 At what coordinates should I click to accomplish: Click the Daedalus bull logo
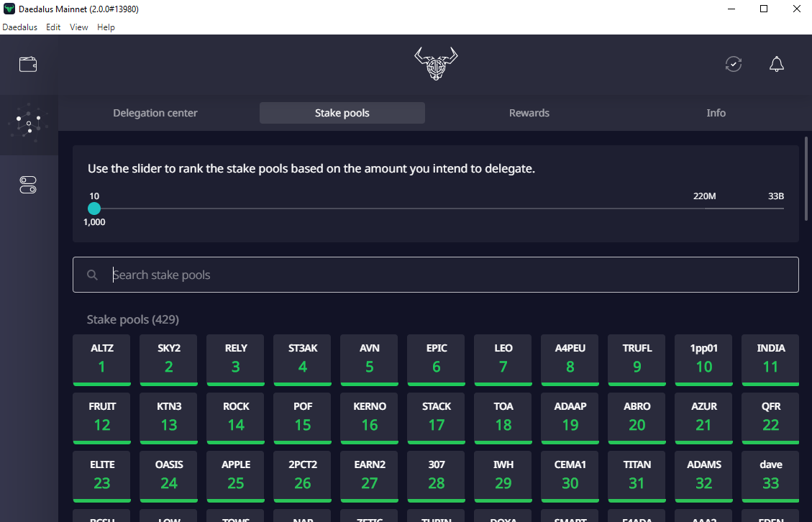pos(436,64)
